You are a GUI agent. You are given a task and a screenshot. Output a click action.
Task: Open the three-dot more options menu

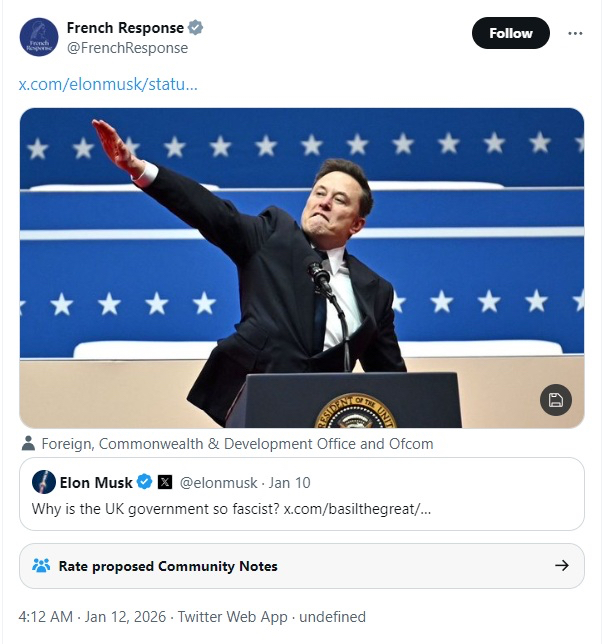pyautogui.click(x=575, y=33)
